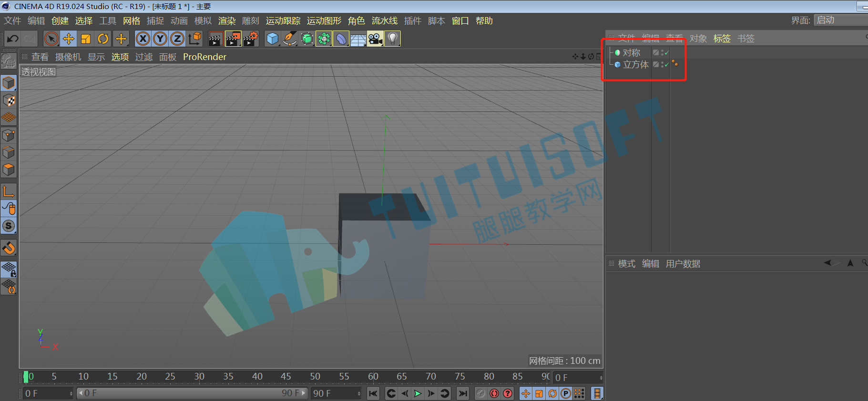
Task: Activate the Rotate tool in top toolbar
Action: click(x=103, y=39)
